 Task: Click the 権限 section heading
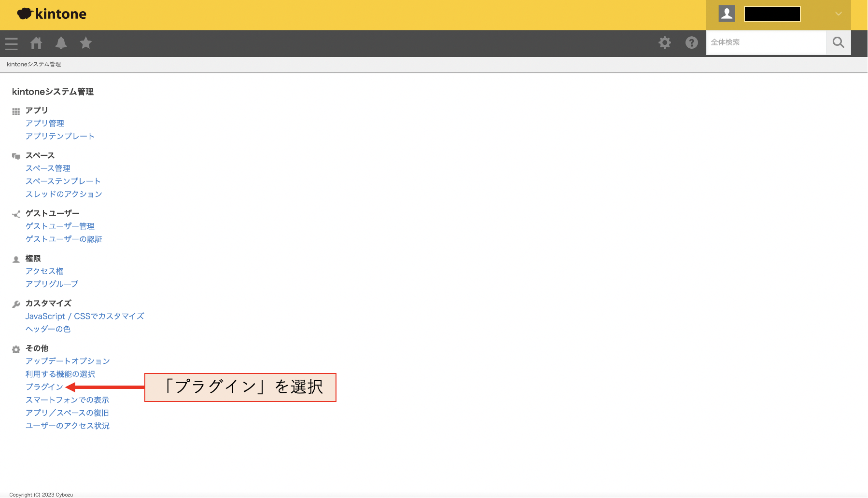click(33, 259)
